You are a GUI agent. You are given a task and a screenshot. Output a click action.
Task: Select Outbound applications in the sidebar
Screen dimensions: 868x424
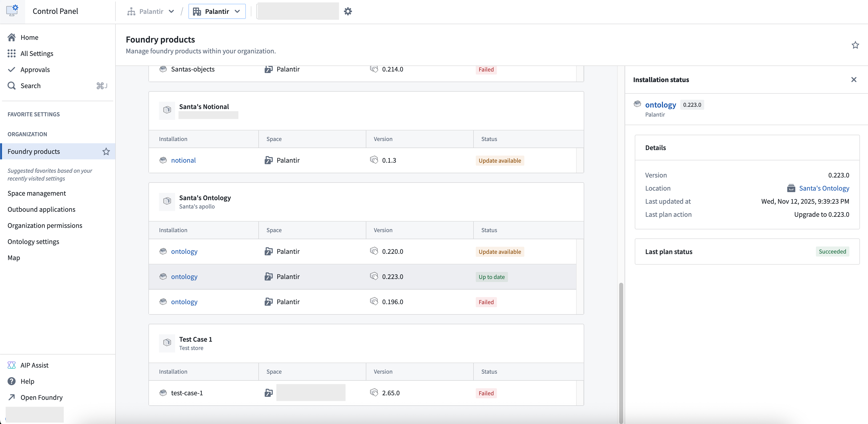[x=41, y=209]
